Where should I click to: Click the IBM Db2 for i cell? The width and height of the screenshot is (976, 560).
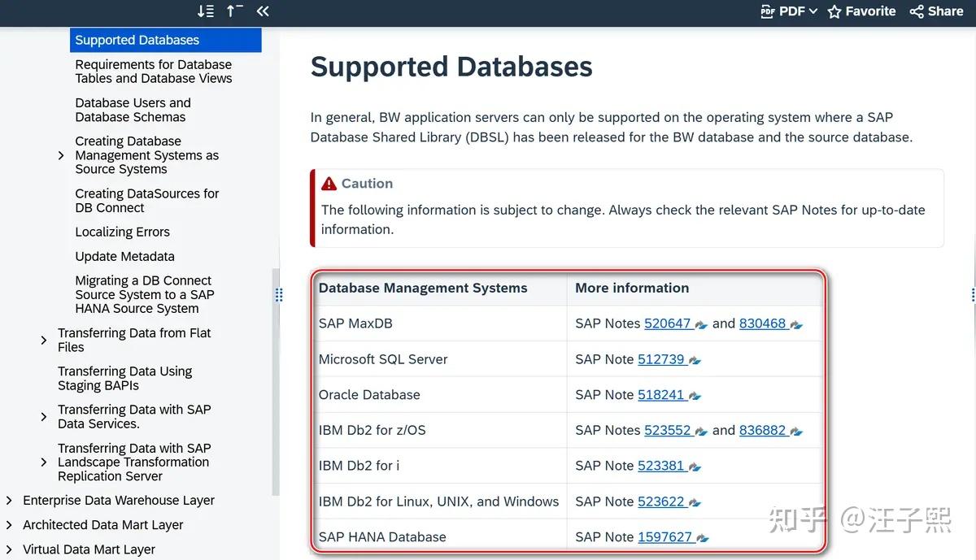pos(439,466)
